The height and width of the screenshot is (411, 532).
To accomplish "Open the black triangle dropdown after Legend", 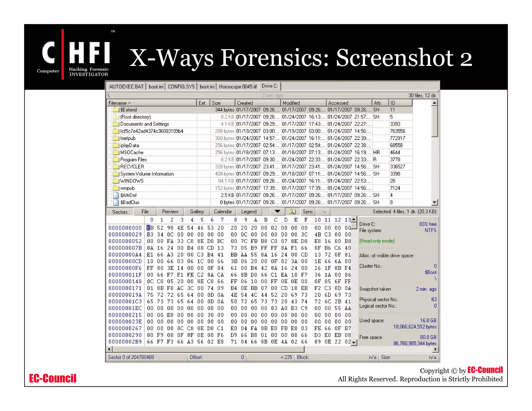I will click(x=277, y=211).
